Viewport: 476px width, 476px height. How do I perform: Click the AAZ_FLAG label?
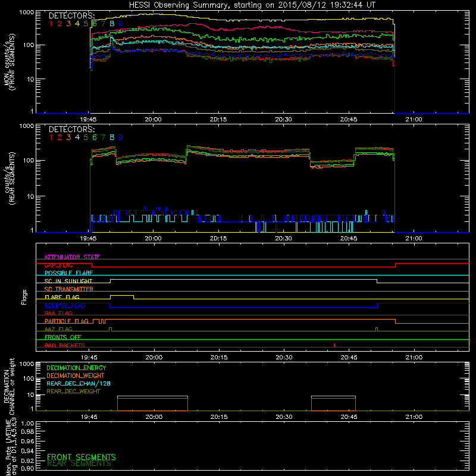[x=58, y=329]
